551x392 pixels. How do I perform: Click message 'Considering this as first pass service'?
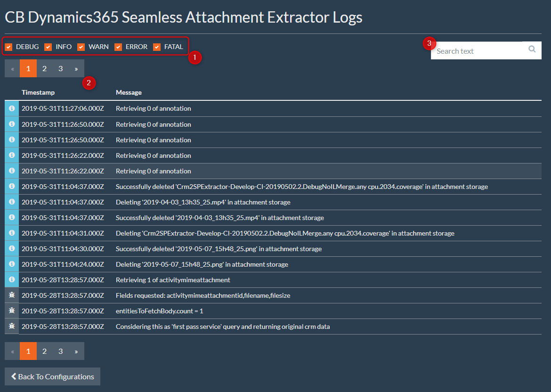coord(223,327)
